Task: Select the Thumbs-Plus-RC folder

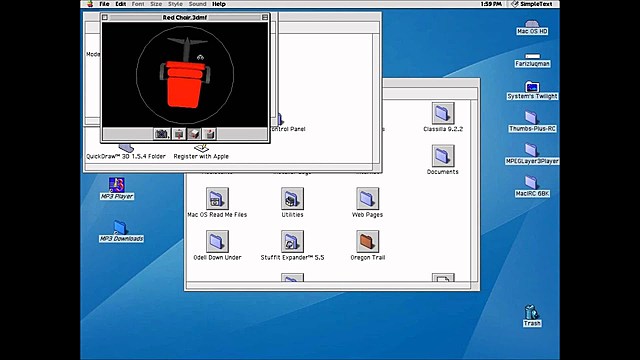Action: pyautogui.click(x=532, y=122)
